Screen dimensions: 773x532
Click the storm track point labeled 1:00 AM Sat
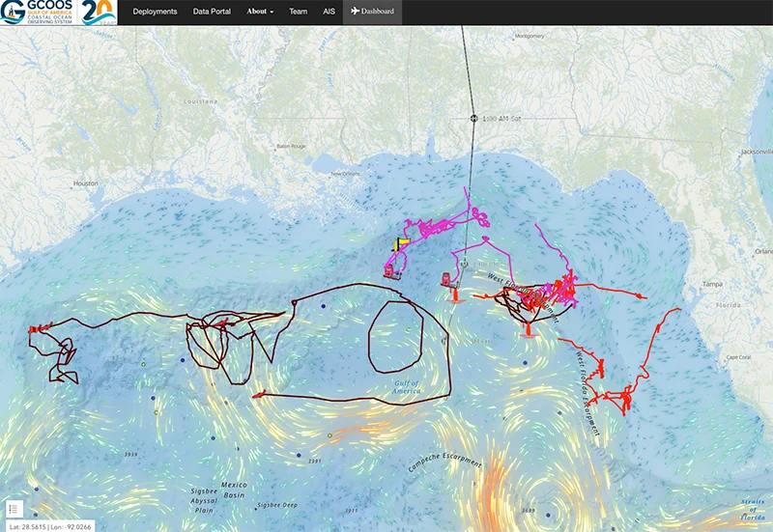(473, 118)
